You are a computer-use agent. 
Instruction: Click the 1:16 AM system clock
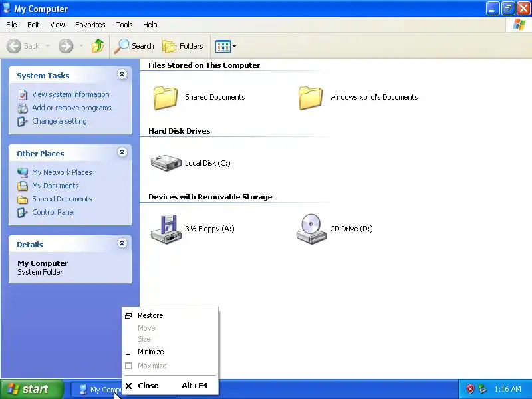[x=507, y=389]
